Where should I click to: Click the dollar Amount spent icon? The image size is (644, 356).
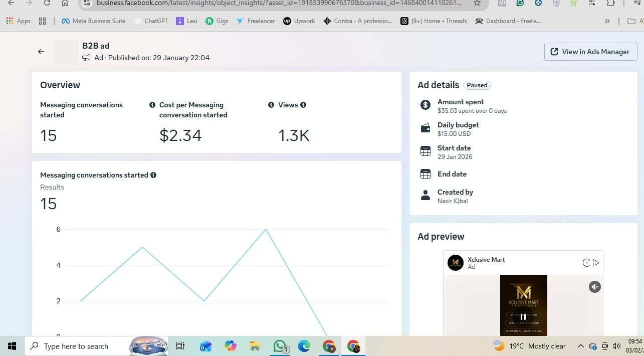[425, 105]
